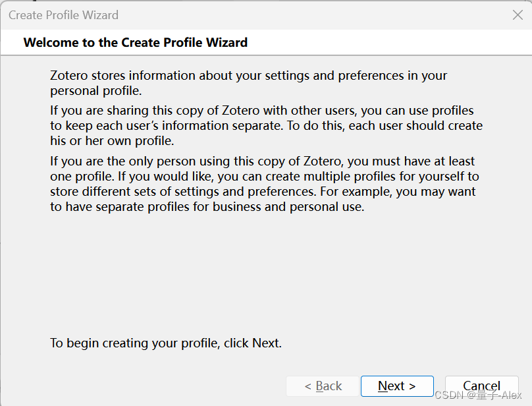Close the Create Profile Wizard window
Screen dimensions: 532x406
pos(518,15)
